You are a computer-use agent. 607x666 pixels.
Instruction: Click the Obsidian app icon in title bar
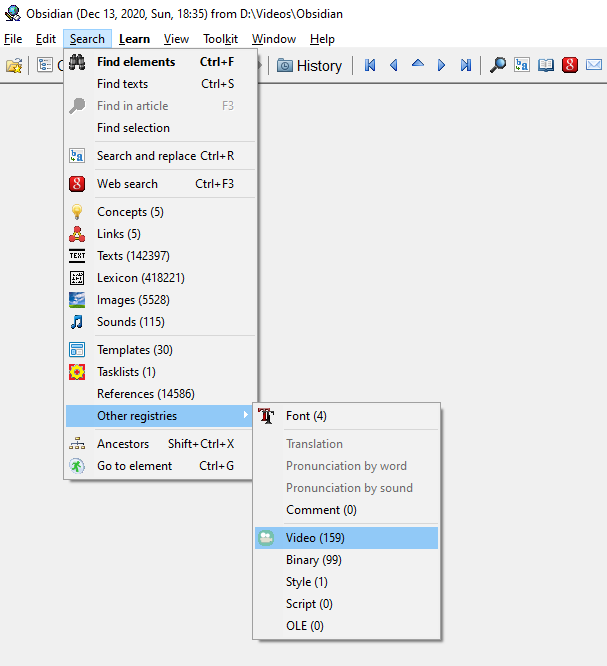coord(13,13)
